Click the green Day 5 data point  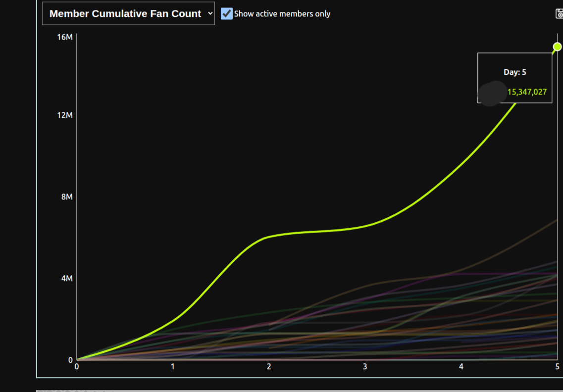[557, 47]
